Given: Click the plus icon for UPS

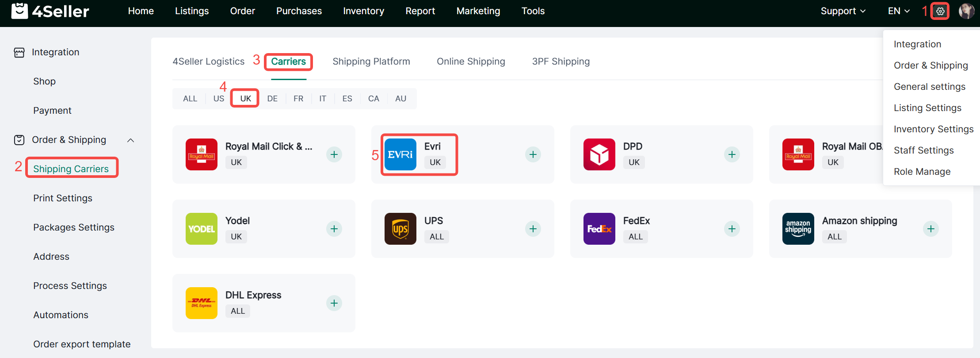Looking at the screenshot, I should pos(533,229).
